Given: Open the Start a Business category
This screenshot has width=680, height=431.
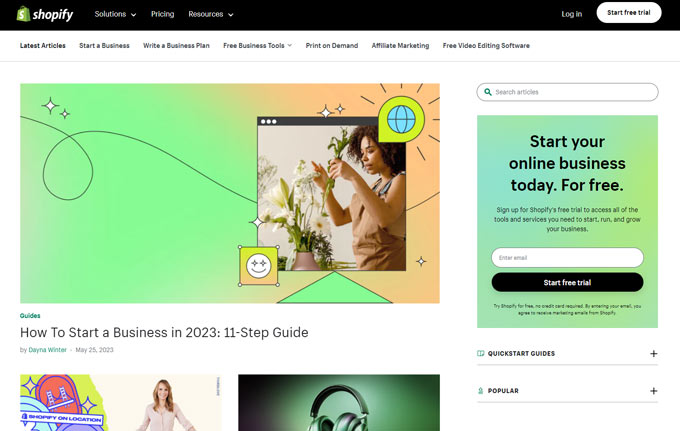Looking at the screenshot, I should [x=104, y=46].
